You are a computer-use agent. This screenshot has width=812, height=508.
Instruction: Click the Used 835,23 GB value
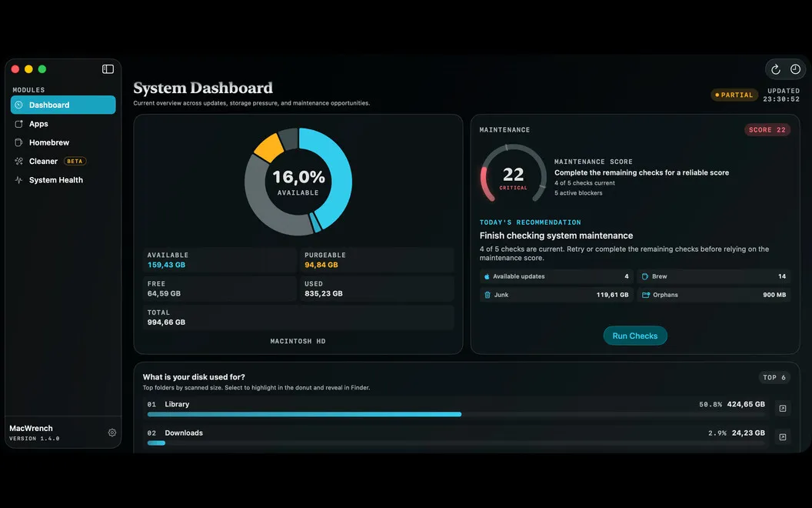point(324,293)
